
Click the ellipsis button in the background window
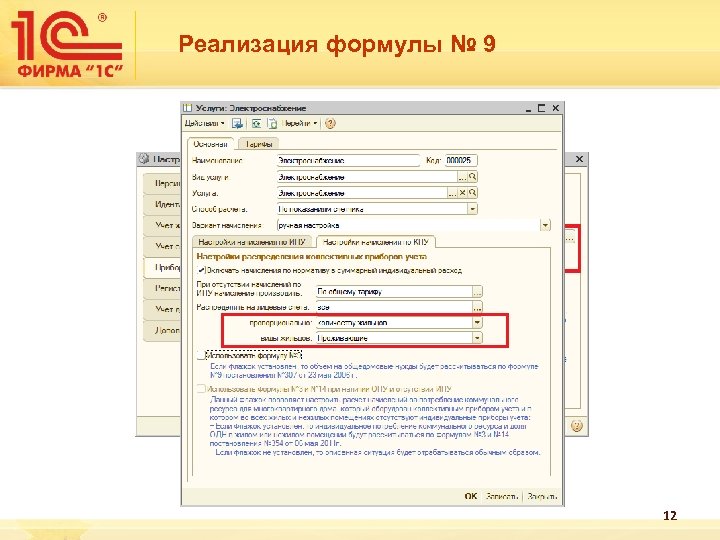pos(570,239)
